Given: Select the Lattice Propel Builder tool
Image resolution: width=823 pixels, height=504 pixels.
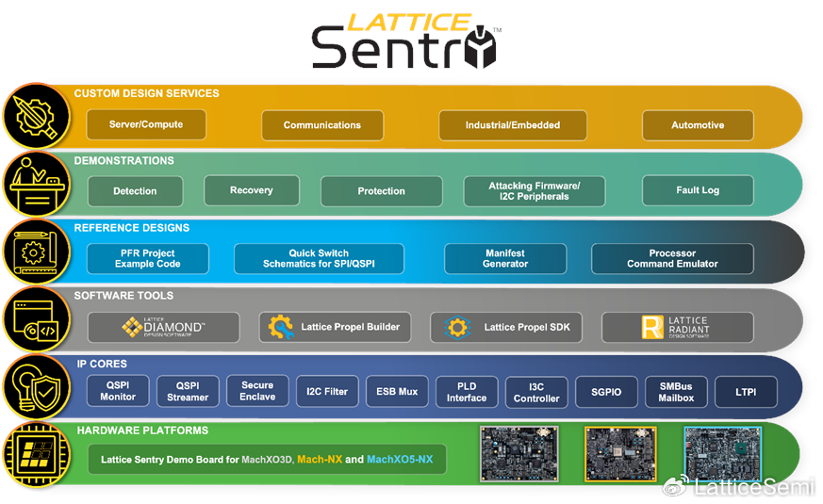Looking at the screenshot, I should [x=335, y=327].
